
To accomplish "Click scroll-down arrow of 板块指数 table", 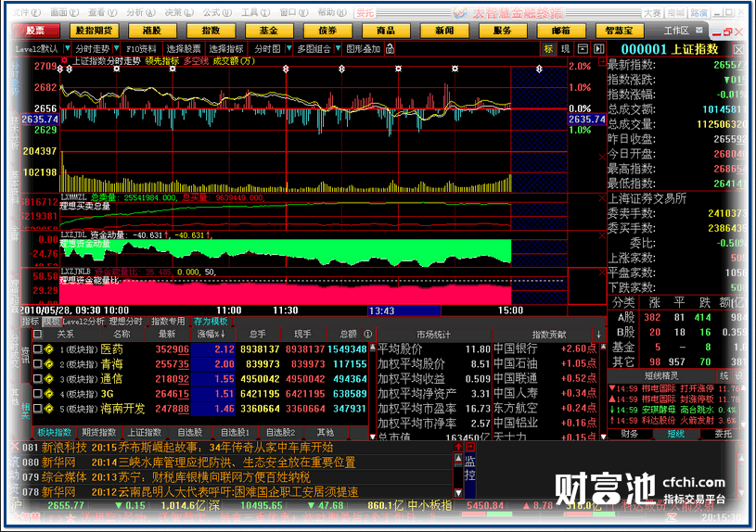I will (x=372, y=437).
